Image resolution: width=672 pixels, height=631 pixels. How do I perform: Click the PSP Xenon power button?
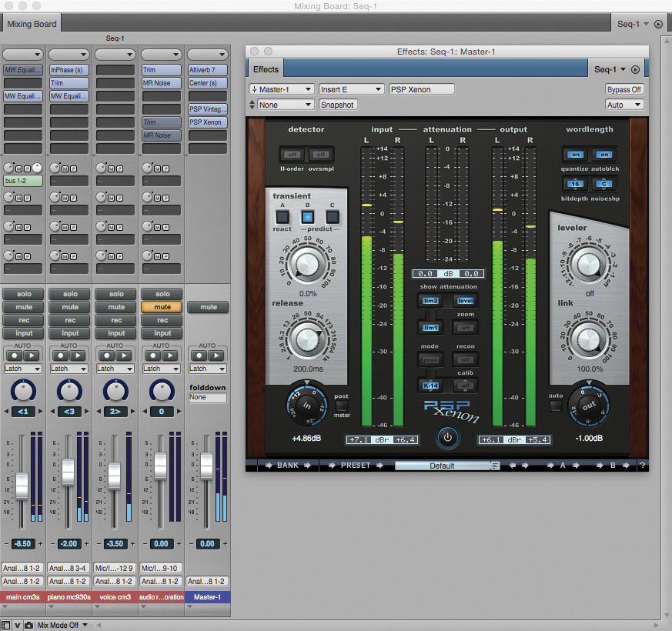coord(447,437)
